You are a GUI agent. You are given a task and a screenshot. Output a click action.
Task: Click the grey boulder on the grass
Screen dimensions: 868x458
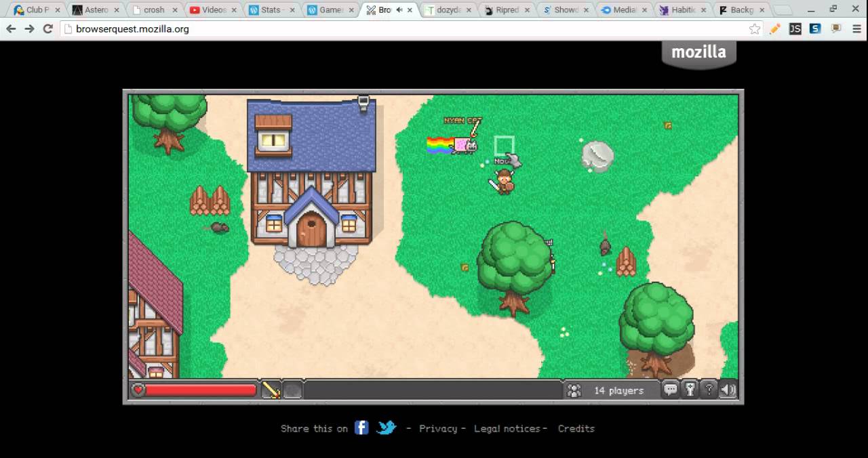[x=597, y=157]
